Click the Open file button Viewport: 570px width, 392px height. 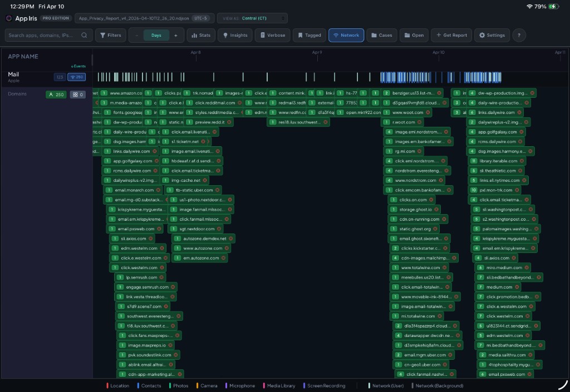click(x=414, y=35)
